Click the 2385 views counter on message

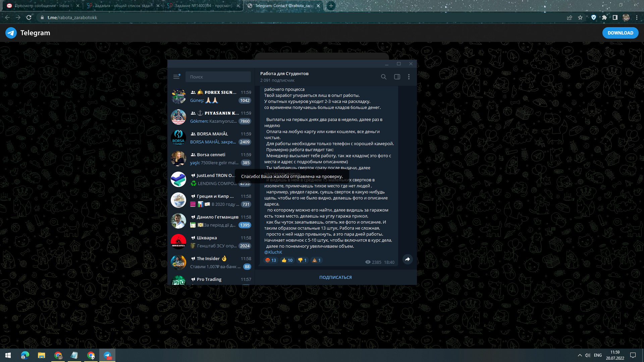(373, 262)
